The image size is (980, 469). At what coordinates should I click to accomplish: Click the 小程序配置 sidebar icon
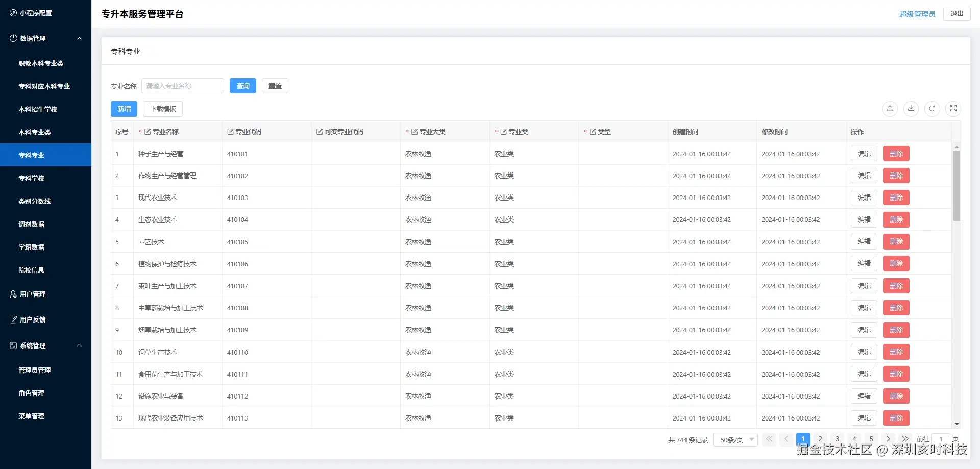tap(13, 13)
